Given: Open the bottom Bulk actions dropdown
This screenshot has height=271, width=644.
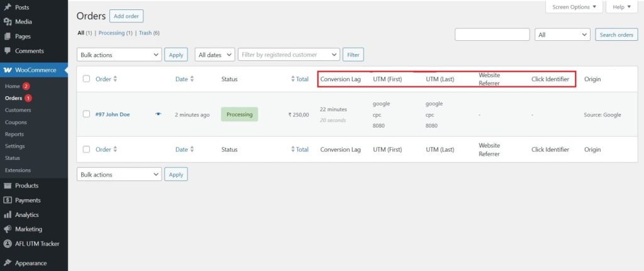Looking at the screenshot, I should tap(119, 175).
